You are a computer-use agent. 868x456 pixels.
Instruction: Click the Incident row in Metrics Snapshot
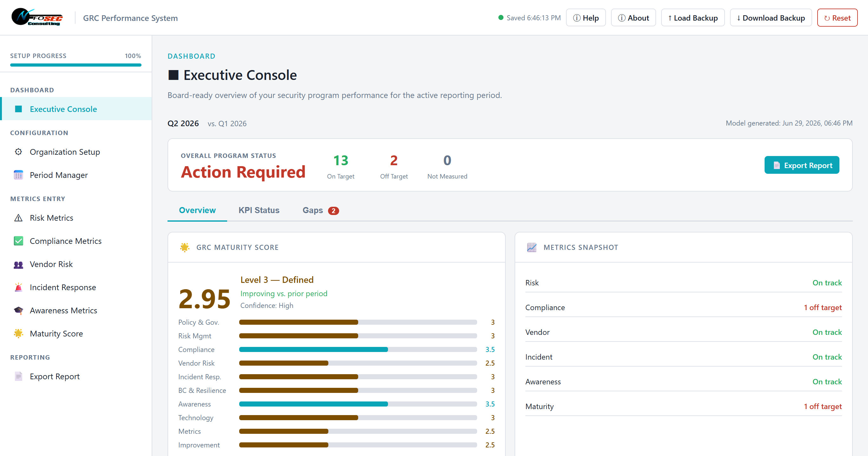tap(683, 357)
